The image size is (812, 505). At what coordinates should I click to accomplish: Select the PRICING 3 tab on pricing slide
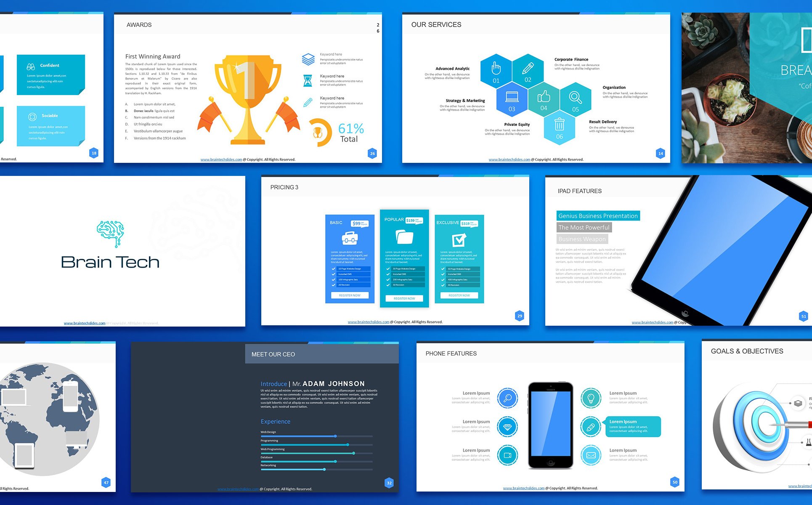pos(284,187)
